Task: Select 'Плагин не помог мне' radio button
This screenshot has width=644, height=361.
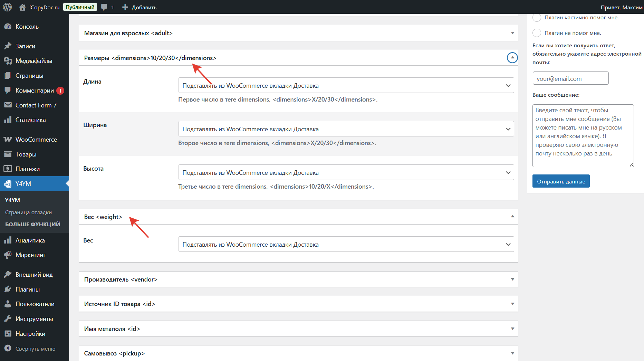Action: [537, 33]
